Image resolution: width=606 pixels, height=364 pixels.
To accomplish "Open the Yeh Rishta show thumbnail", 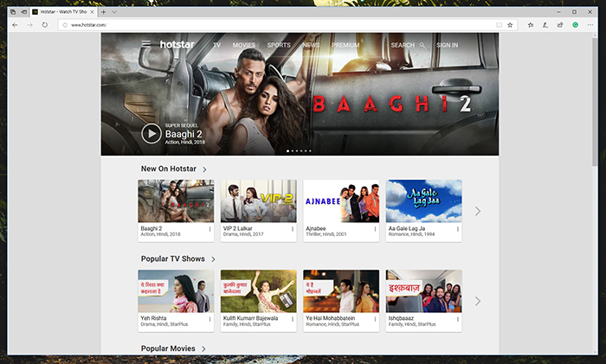I will tap(176, 291).
